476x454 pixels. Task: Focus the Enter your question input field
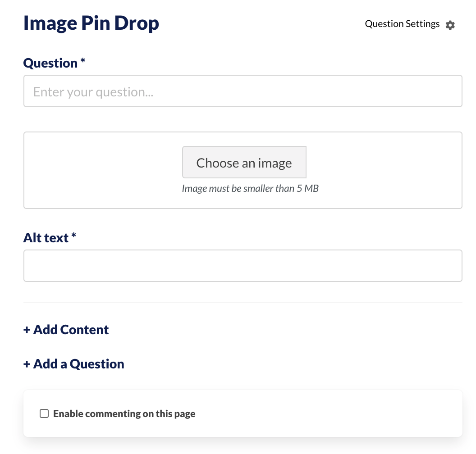(x=243, y=91)
